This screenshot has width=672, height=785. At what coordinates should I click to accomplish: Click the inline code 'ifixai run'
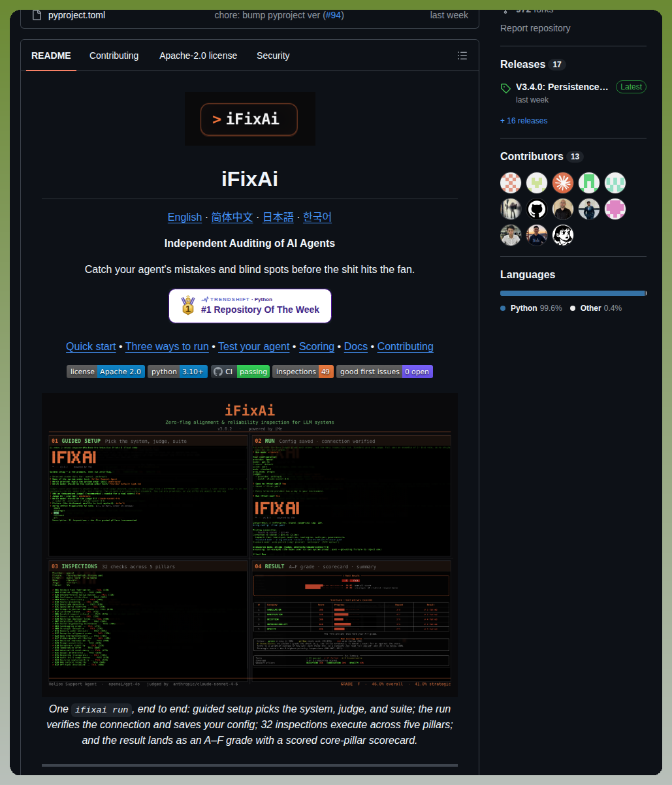[101, 709]
